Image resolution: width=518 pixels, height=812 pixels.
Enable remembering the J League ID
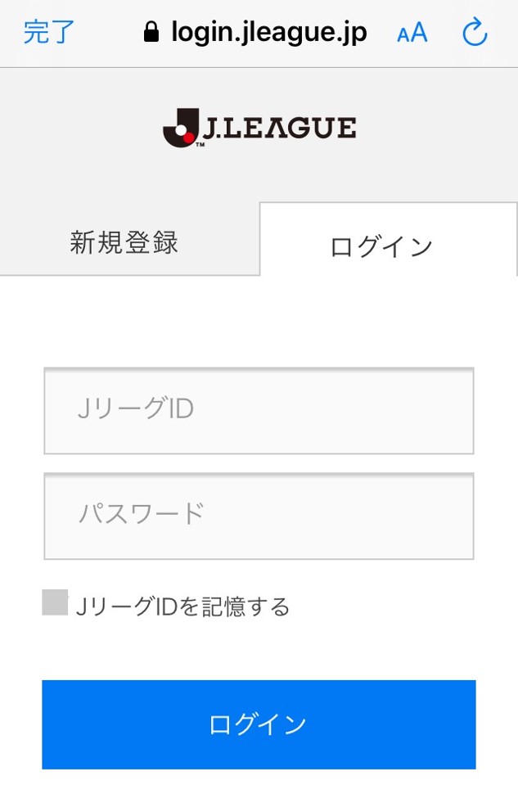click(55, 602)
